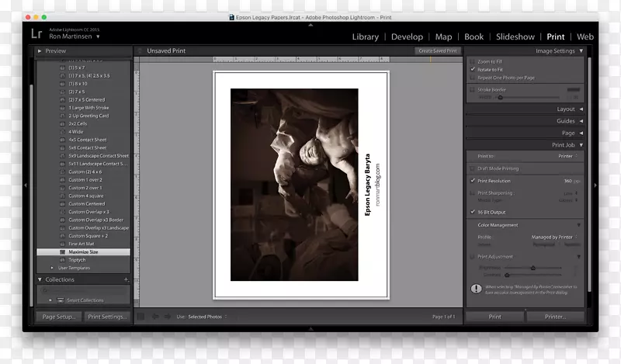Click the Page Setup button
The width and height of the screenshot is (621, 364).
[x=59, y=317]
